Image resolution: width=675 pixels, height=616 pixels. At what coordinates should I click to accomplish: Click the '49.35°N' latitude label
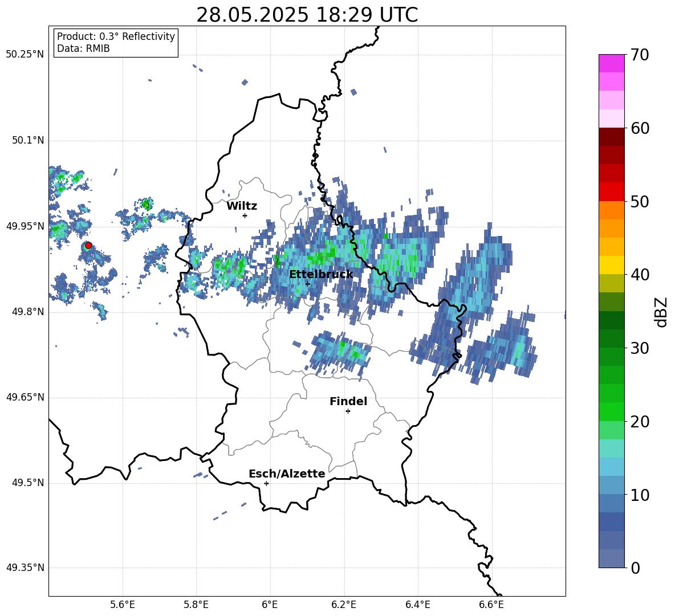(25, 568)
